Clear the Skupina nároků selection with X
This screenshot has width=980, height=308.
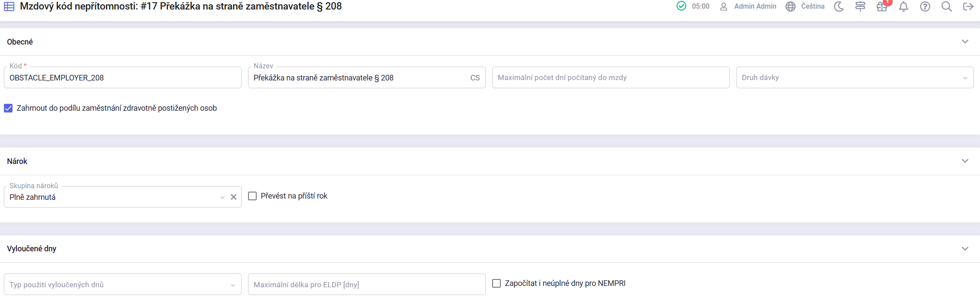[x=233, y=197]
